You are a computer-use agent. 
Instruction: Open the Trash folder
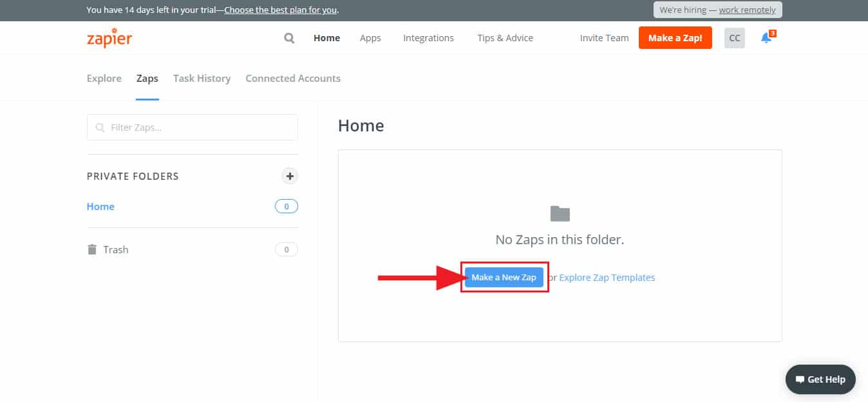pos(108,249)
